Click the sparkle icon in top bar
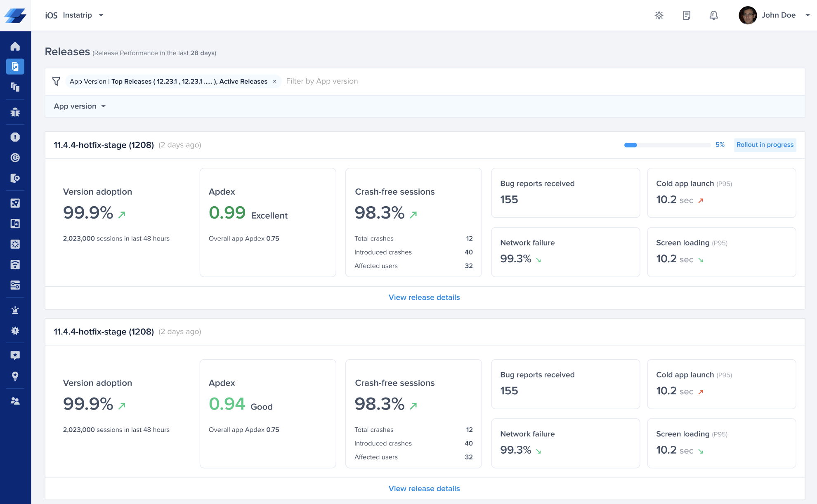The image size is (817, 504). [659, 15]
